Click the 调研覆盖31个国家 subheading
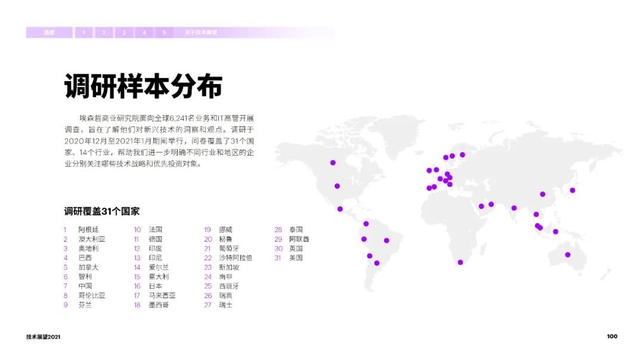This screenshot has height=362, width=644. (x=102, y=211)
